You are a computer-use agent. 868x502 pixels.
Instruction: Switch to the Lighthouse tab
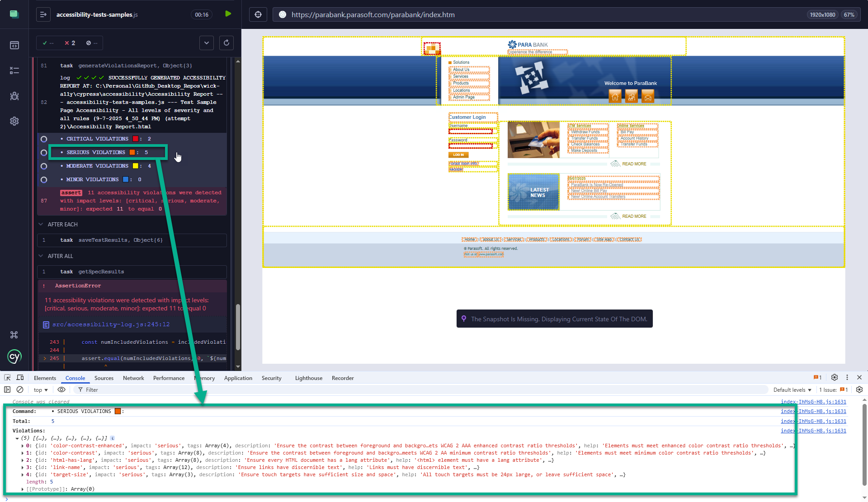click(x=308, y=378)
